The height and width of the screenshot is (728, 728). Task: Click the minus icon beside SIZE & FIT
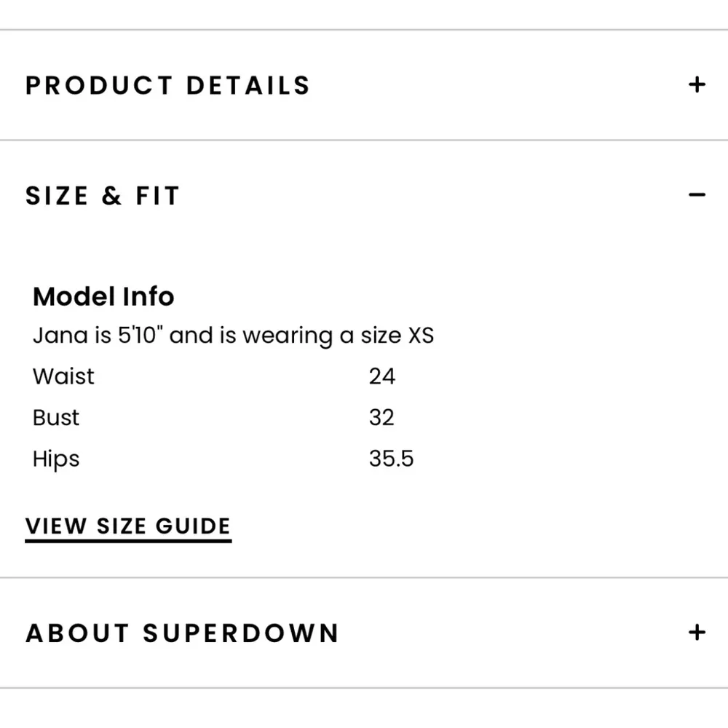[698, 194]
